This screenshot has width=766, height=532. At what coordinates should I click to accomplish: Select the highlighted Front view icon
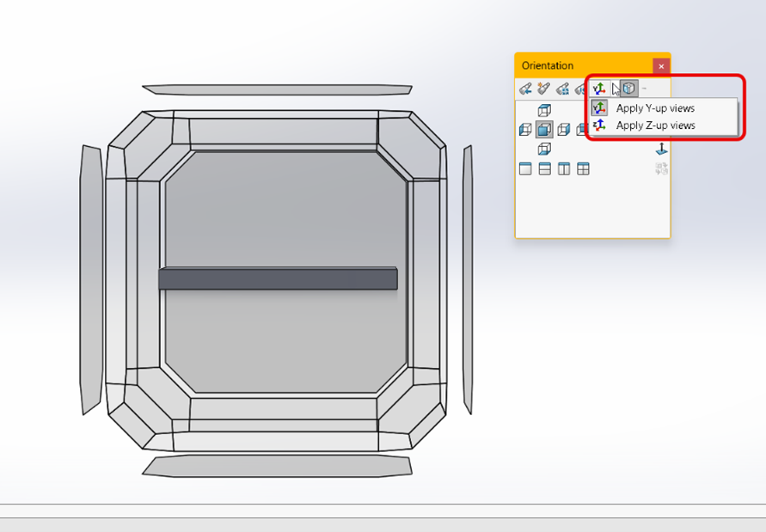tap(544, 130)
